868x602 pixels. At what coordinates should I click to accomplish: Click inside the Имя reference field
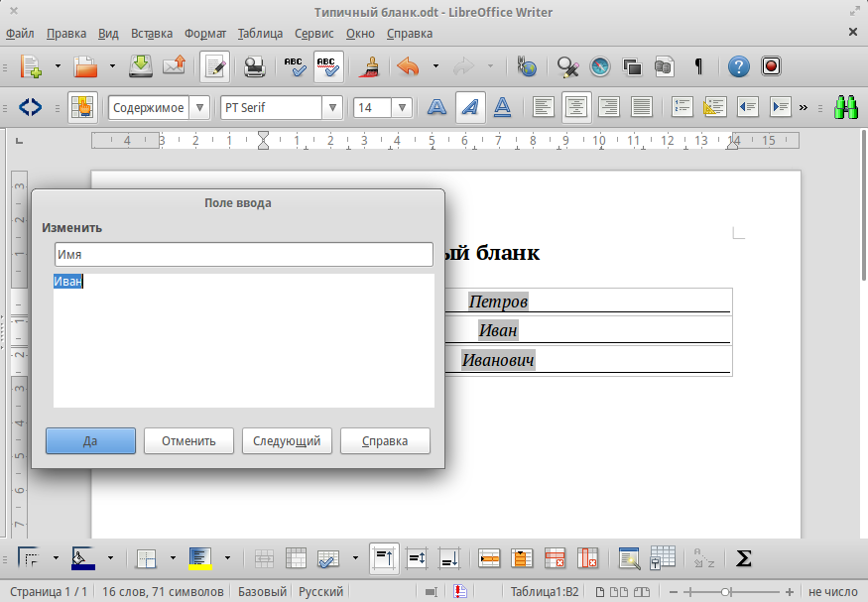[243, 254]
